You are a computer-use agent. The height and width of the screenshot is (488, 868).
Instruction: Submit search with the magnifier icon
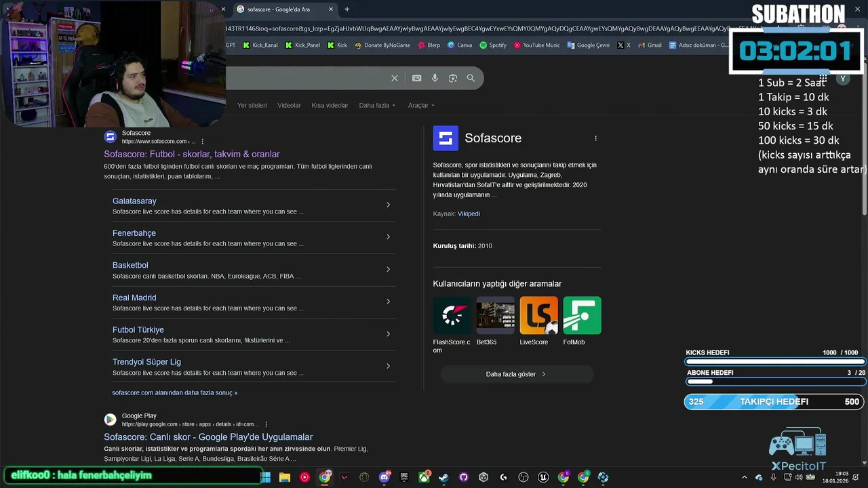471,78
